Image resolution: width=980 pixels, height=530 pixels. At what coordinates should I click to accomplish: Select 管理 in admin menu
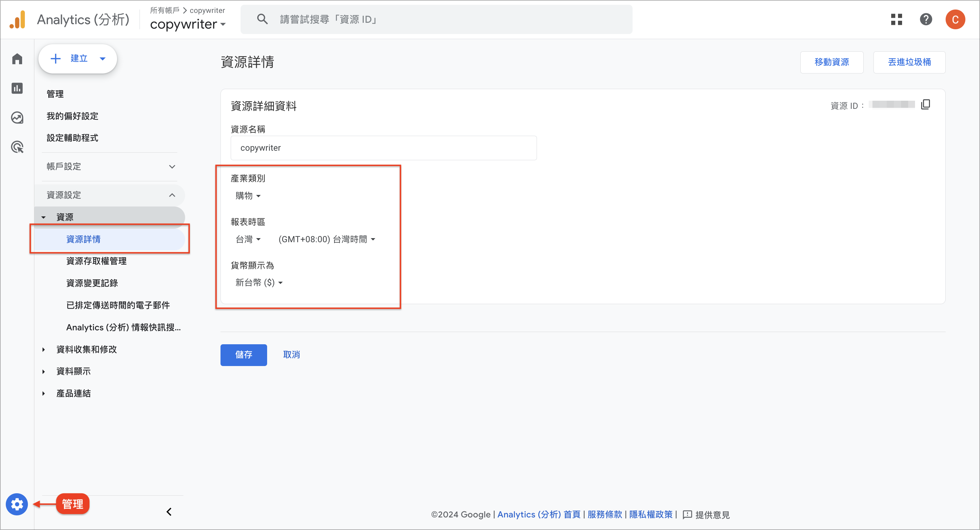pos(55,94)
